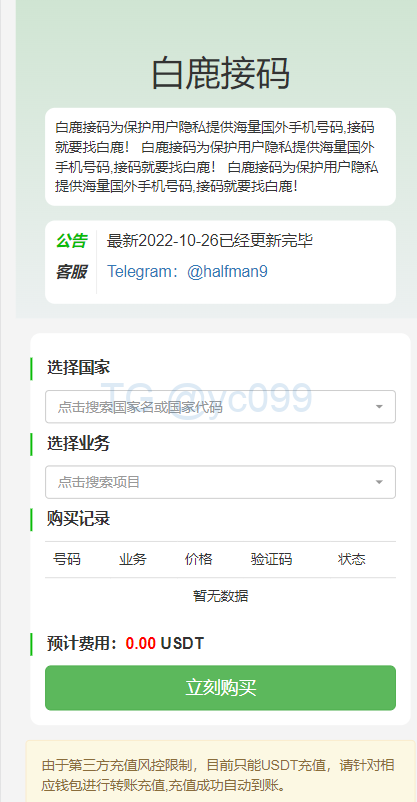Click the 公告 announcement label
The image size is (417, 802).
tap(71, 240)
